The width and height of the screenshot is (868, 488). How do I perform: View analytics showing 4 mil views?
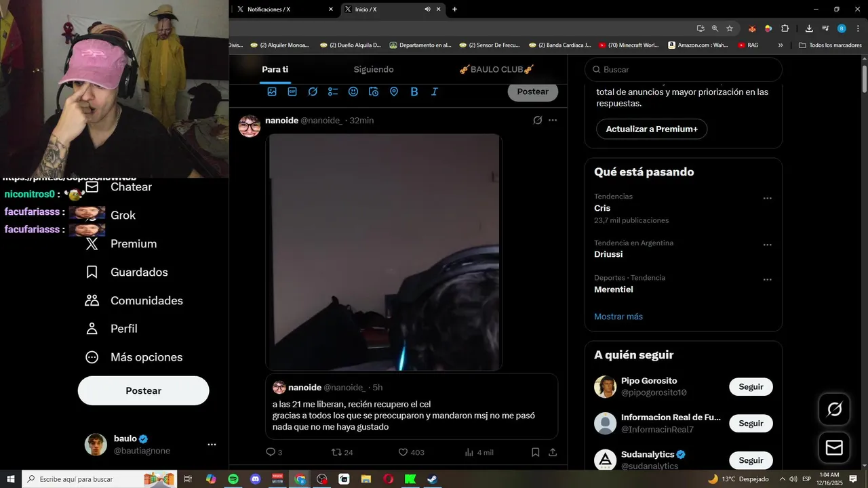pos(479,452)
